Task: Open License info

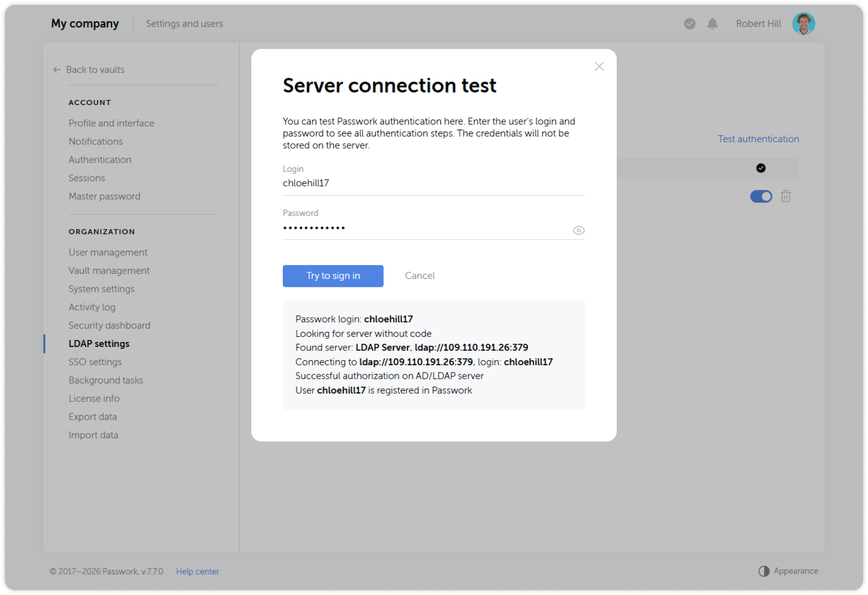Action: [94, 398]
